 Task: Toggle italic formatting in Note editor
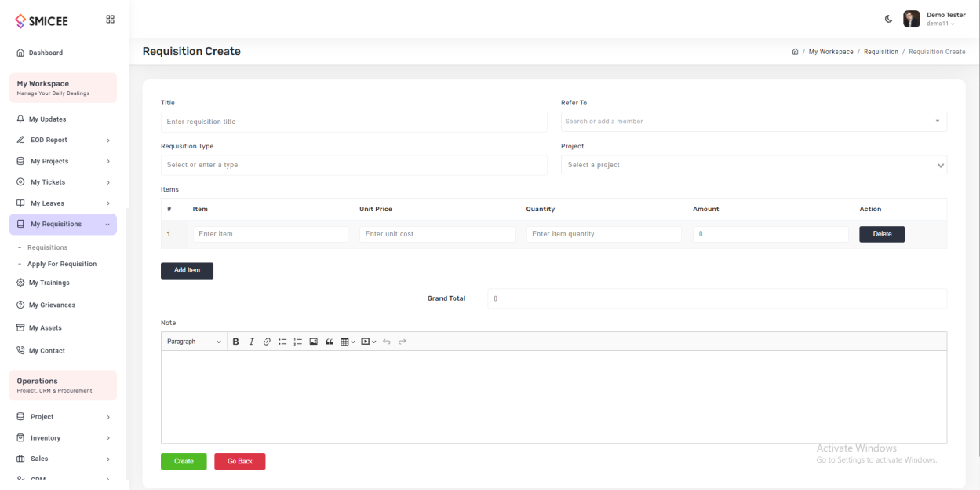(252, 342)
